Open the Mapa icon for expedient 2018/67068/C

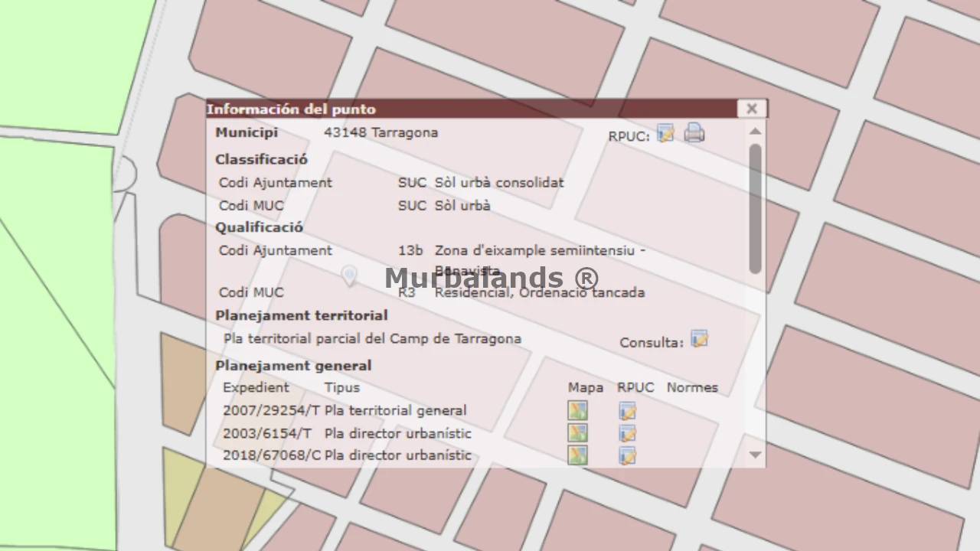(x=577, y=455)
